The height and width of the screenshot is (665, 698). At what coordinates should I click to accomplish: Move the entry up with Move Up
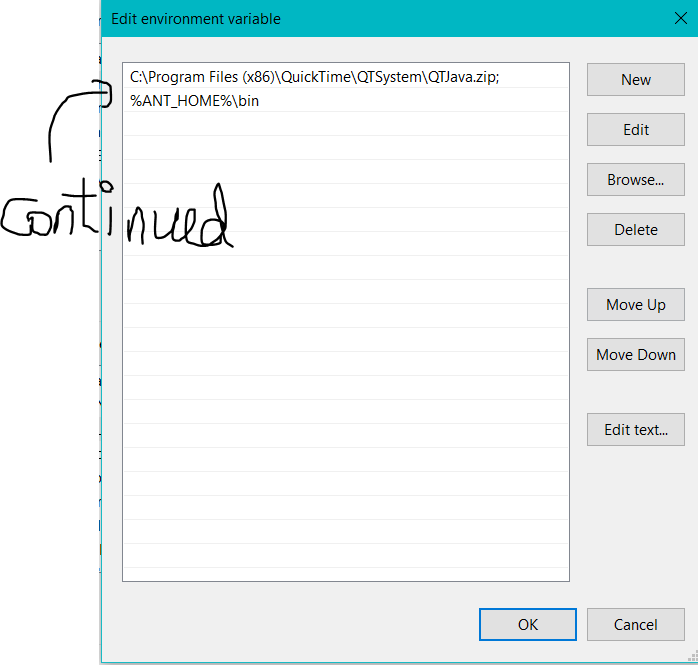pos(636,304)
